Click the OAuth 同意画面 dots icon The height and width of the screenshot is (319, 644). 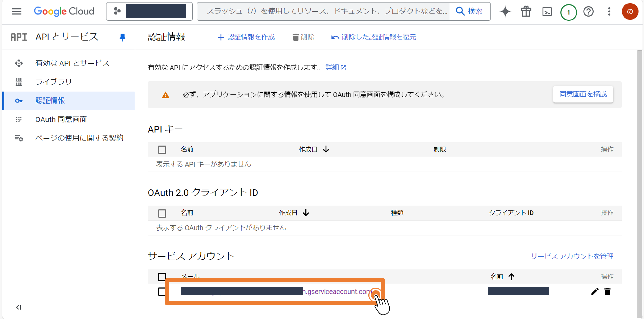[19, 119]
